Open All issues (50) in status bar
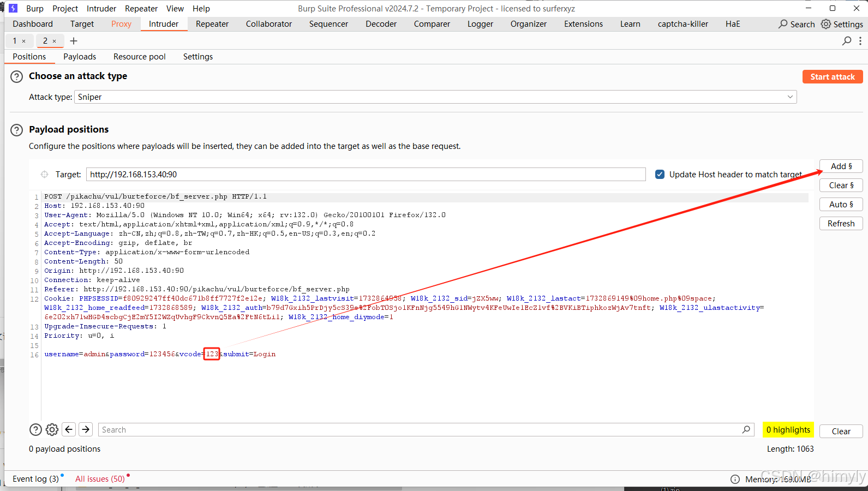This screenshot has height=491, width=868. pos(100,479)
